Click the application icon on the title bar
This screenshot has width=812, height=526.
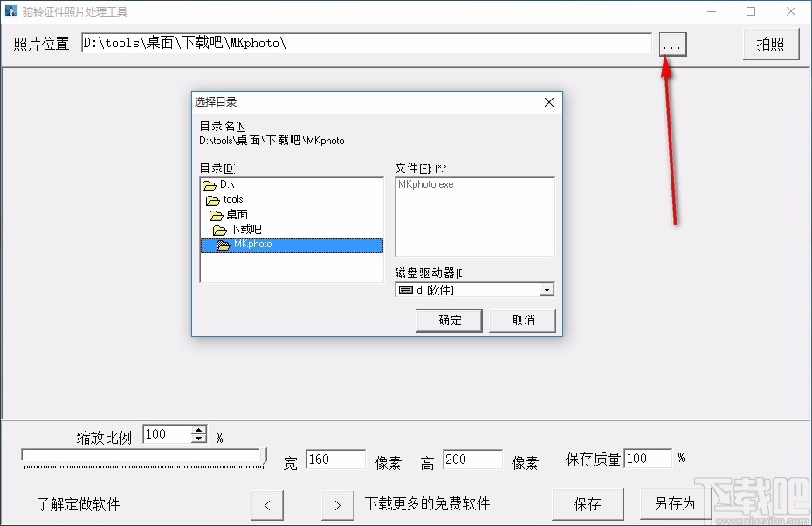click(12, 10)
